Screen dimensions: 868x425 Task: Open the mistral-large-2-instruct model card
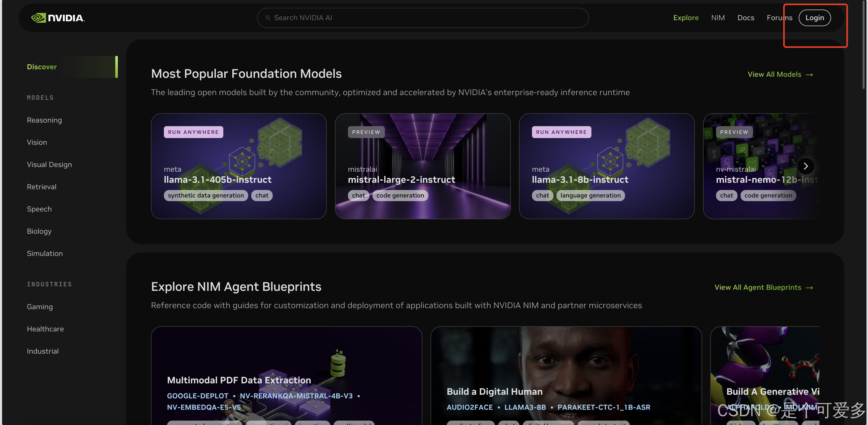coord(422,166)
